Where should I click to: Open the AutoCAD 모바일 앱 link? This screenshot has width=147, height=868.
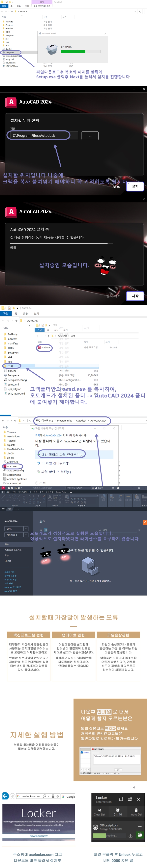point(13,587)
